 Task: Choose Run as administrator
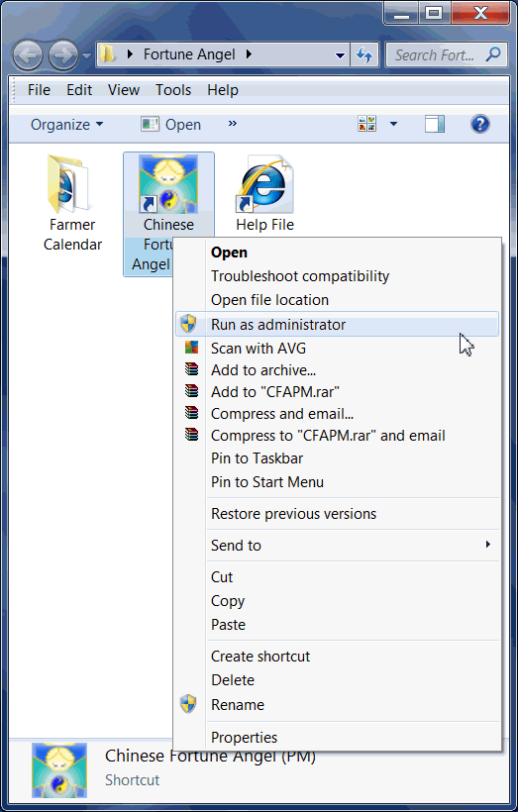(337, 324)
